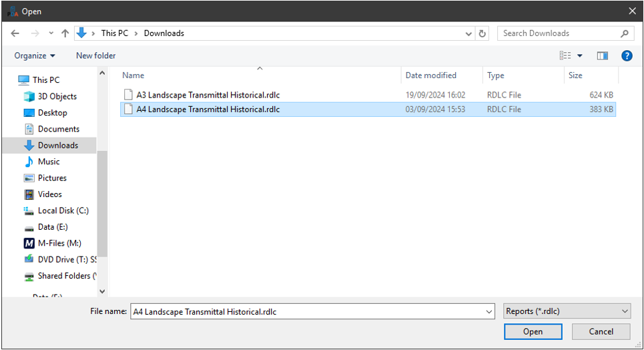Sort files by Date modified column
Image resolution: width=644 pixels, height=350 pixels.
click(x=431, y=75)
